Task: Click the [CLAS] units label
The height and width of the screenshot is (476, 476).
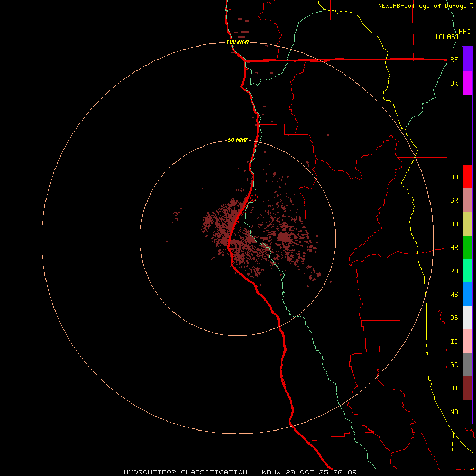Action: point(446,37)
